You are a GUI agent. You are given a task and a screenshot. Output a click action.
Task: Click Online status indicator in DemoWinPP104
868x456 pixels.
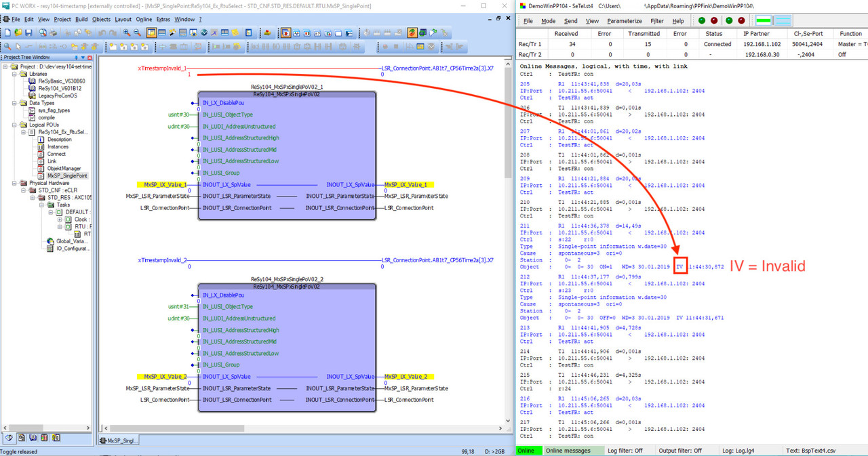click(528, 451)
